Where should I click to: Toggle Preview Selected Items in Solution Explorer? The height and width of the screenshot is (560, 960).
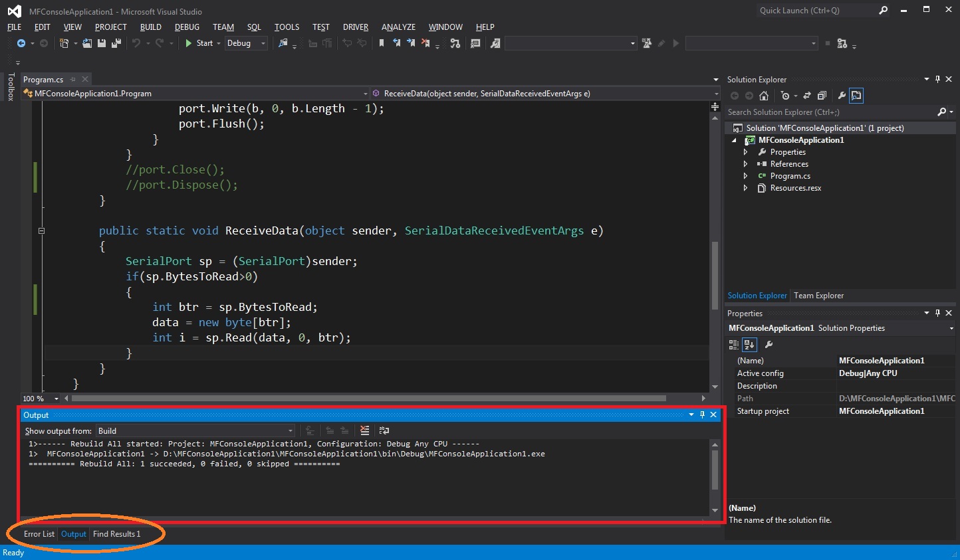coord(856,96)
